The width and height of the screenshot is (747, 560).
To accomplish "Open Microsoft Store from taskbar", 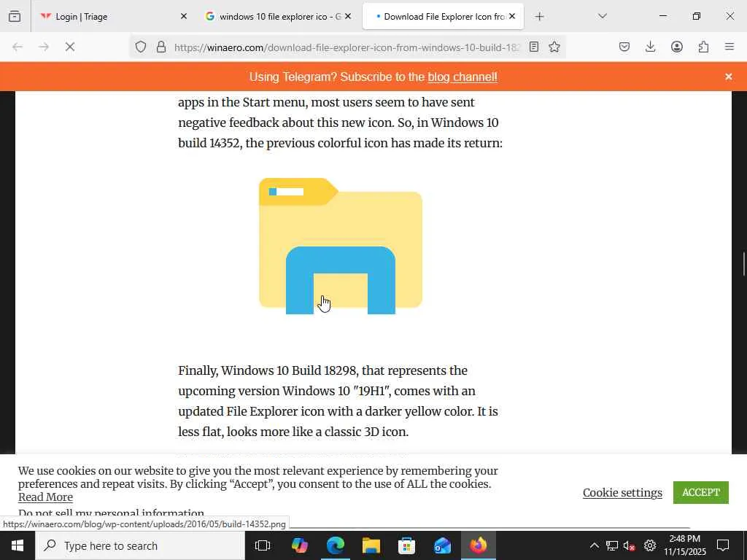I will tap(407, 545).
